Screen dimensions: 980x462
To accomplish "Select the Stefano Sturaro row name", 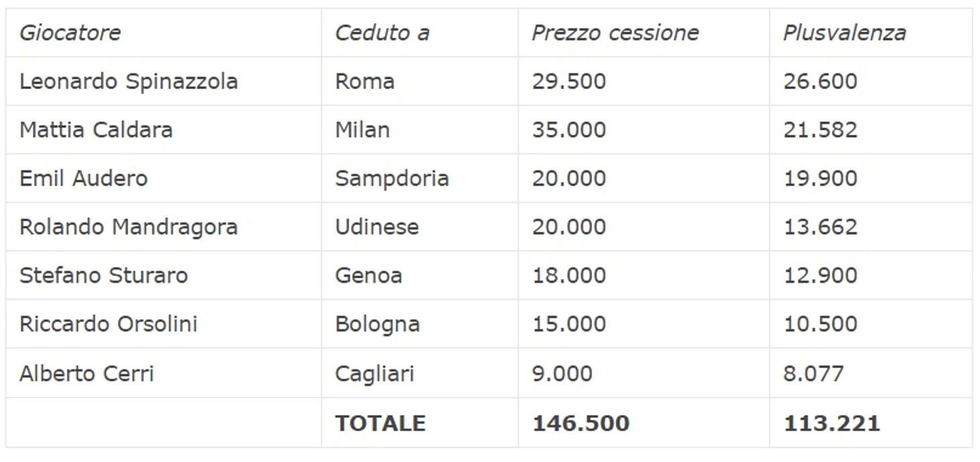I will [x=103, y=276].
